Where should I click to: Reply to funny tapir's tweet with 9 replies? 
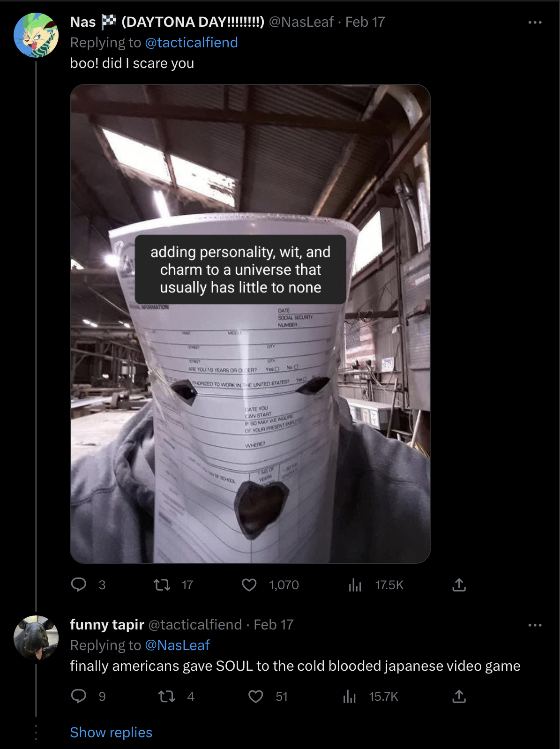pyautogui.click(x=79, y=696)
